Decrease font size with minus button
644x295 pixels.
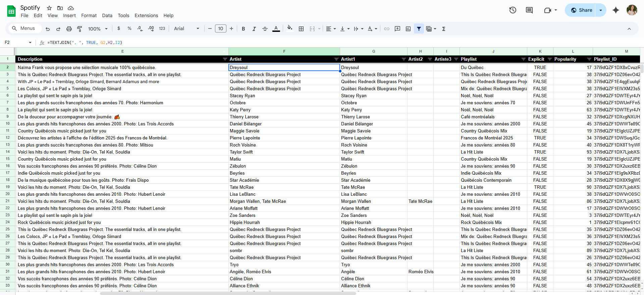click(210, 29)
